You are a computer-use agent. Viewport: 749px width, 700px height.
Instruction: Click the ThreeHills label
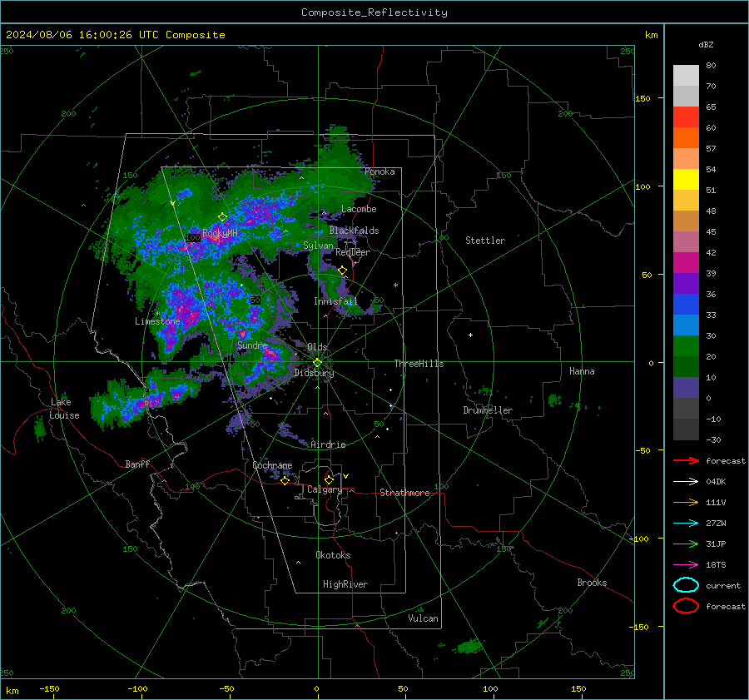[419, 364]
